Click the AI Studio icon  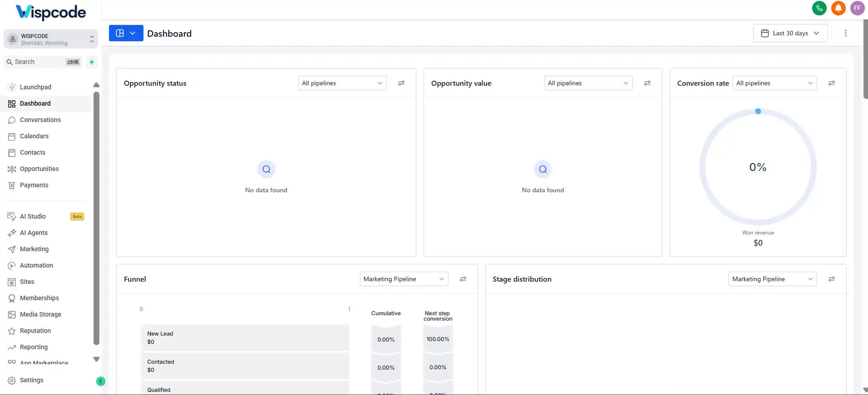click(12, 216)
